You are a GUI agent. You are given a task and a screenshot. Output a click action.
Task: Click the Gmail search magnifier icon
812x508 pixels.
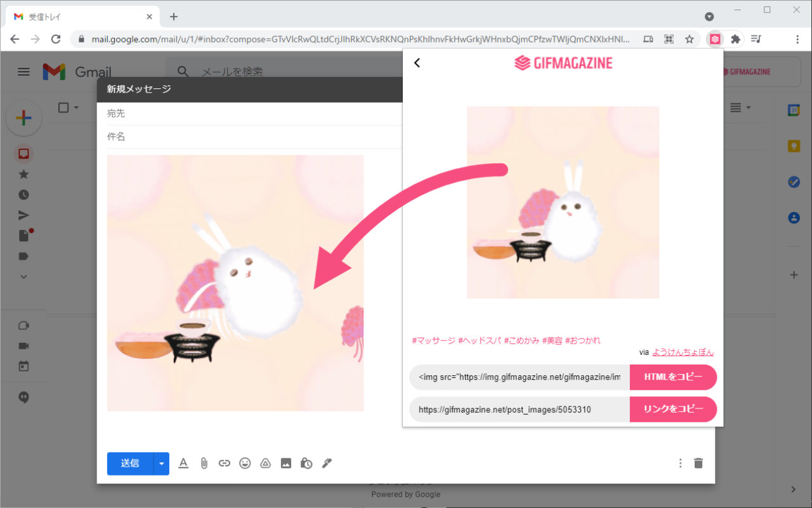pyautogui.click(x=183, y=72)
